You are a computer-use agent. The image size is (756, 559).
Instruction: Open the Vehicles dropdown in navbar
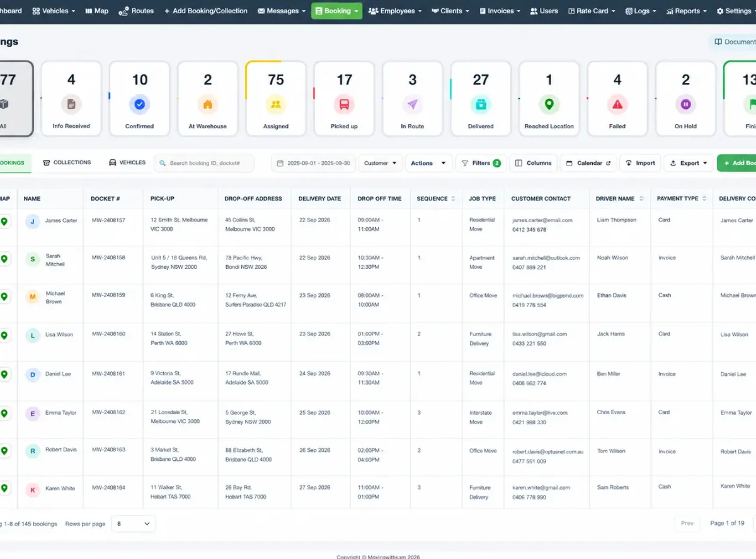[x=54, y=11]
